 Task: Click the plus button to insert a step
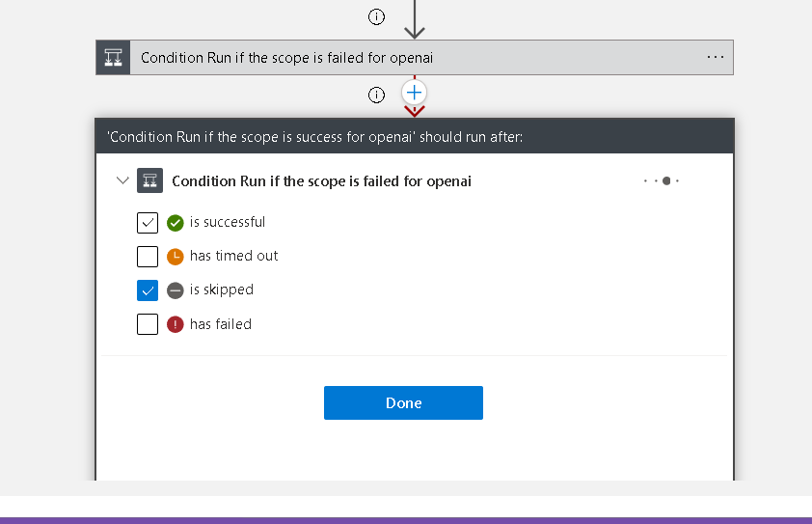pos(414,93)
